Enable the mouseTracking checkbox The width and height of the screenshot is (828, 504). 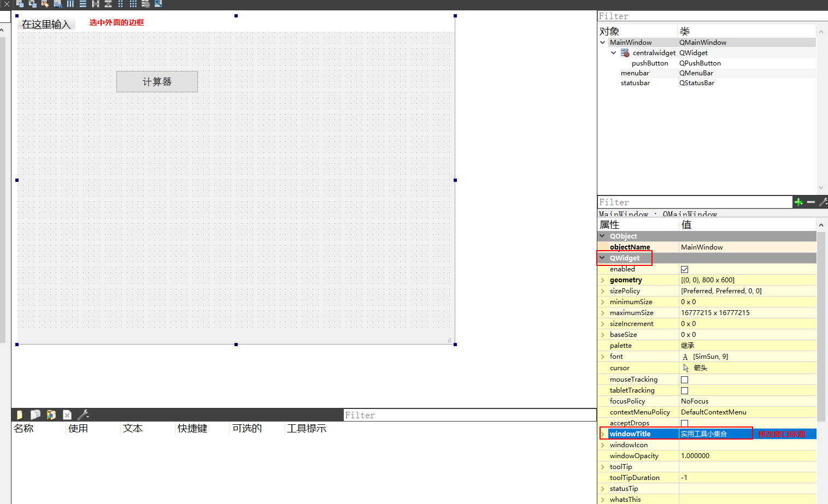pos(684,380)
